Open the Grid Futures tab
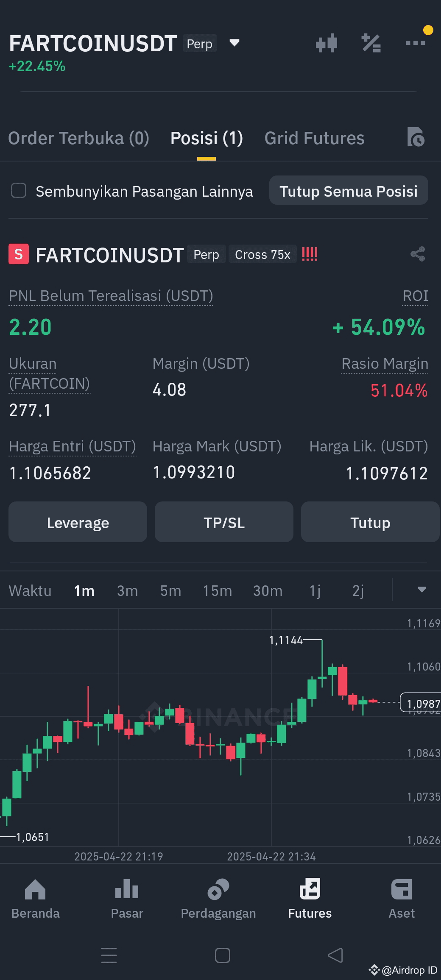441x980 pixels. tap(314, 138)
